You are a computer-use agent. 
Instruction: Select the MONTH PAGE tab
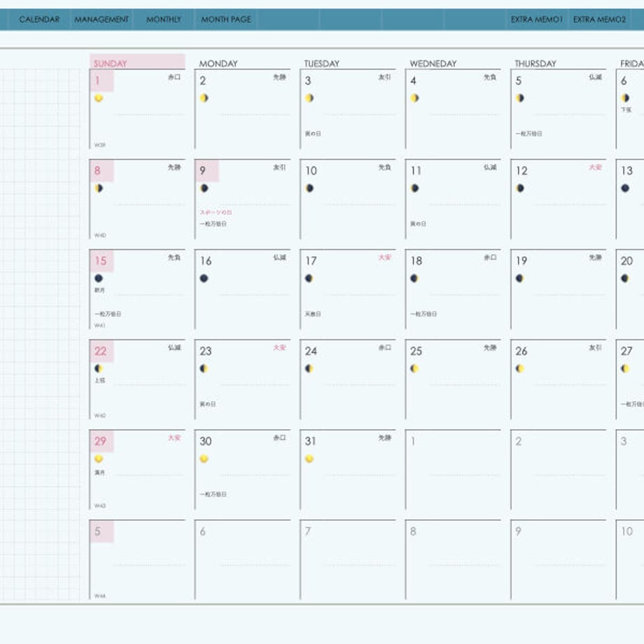pos(226,20)
